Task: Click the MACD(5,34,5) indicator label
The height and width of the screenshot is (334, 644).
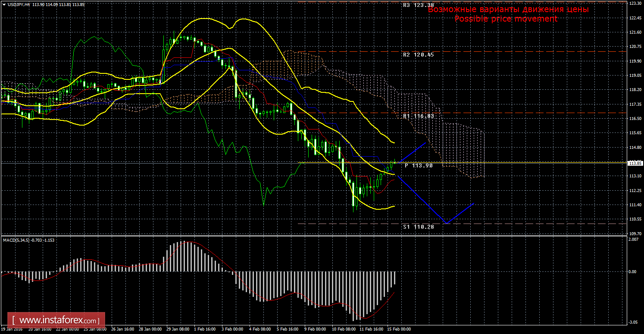Action: click(x=16, y=239)
